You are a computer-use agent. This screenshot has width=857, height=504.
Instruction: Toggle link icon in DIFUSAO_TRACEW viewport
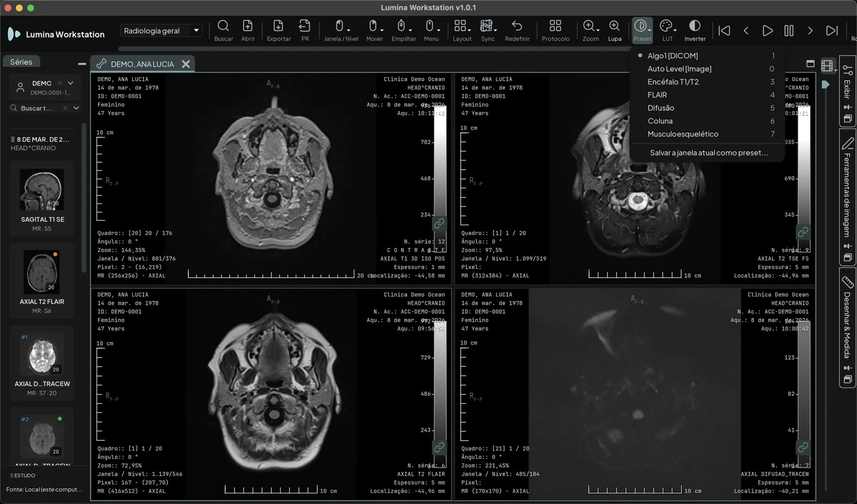[x=803, y=447]
